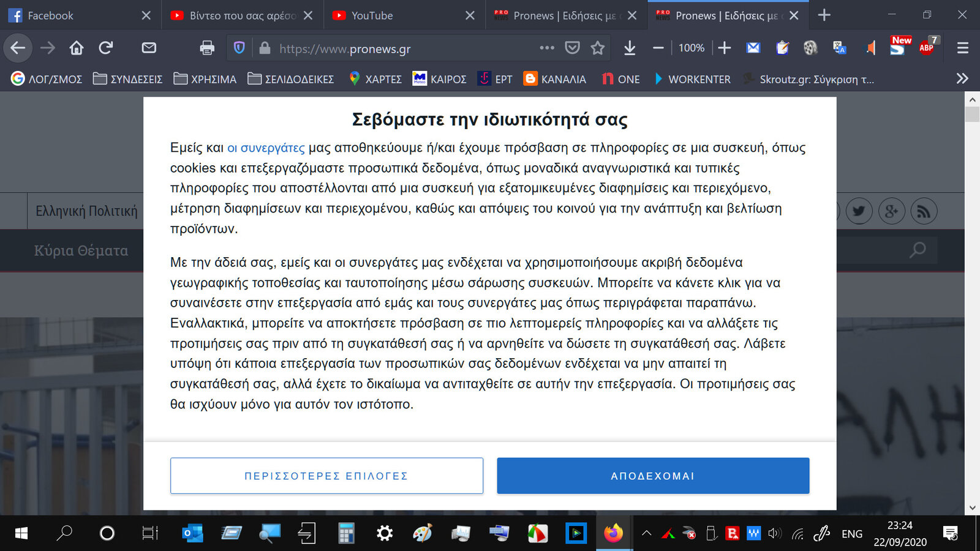This screenshot has height=551, width=980.
Task: Open Firefox hamburger menu
Action: 962,48
